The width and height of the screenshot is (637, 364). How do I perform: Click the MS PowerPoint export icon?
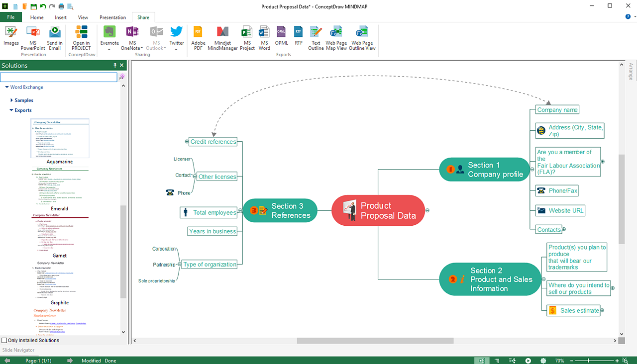point(33,38)
